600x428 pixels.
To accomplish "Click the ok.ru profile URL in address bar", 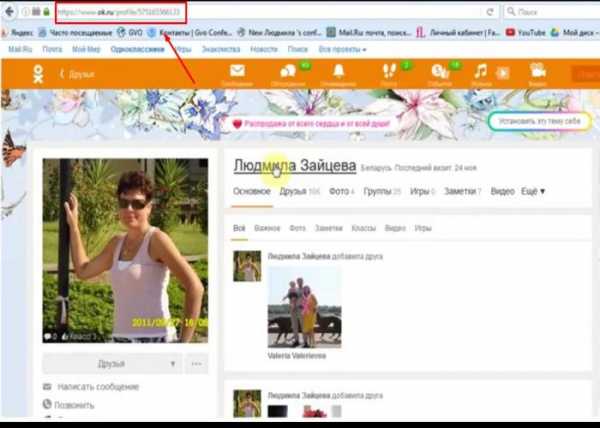I will click(x=119, y=12).
